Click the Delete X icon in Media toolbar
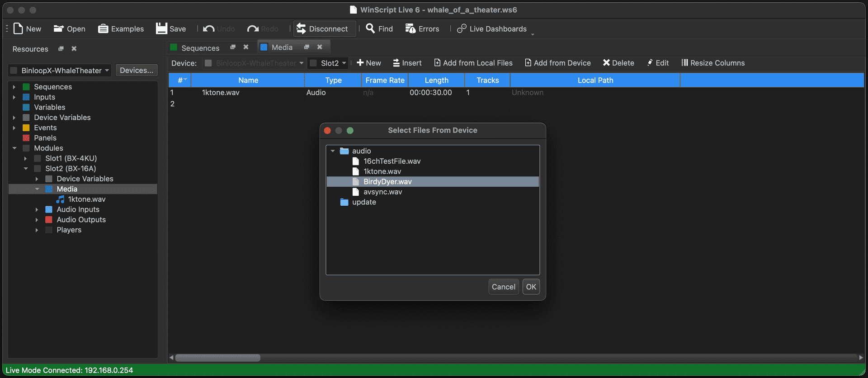The image size is (868, 378). coord(606,63)
